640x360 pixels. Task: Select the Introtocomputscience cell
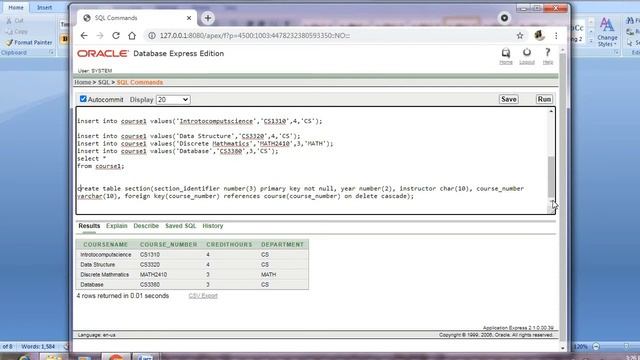106,255
